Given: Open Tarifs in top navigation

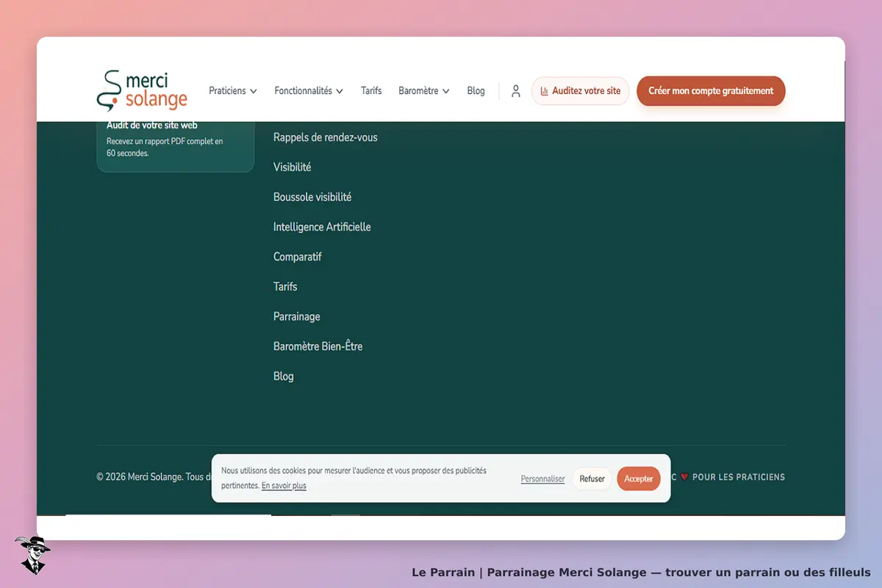Looking at the screenshot, I should coord(371,91).
